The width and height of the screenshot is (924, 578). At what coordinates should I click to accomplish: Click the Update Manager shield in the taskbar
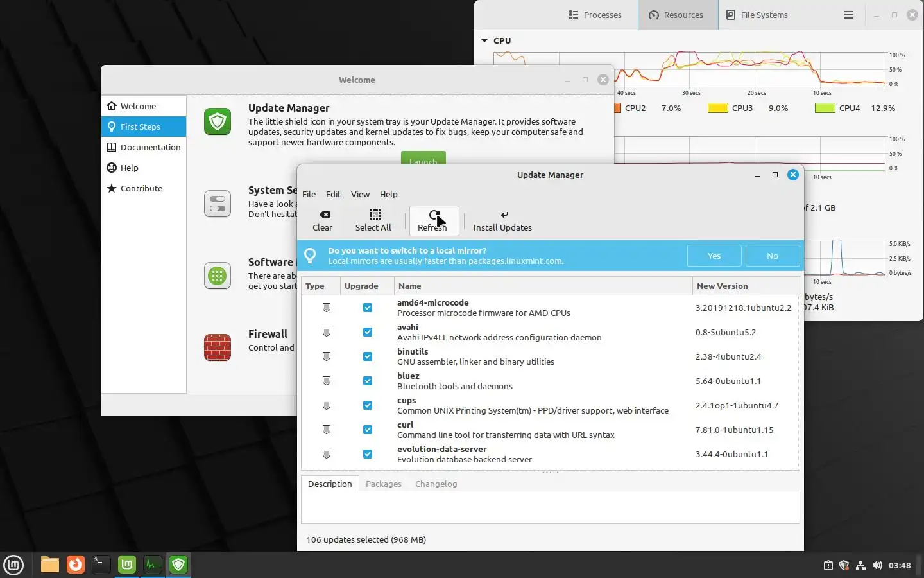[178, 565]
